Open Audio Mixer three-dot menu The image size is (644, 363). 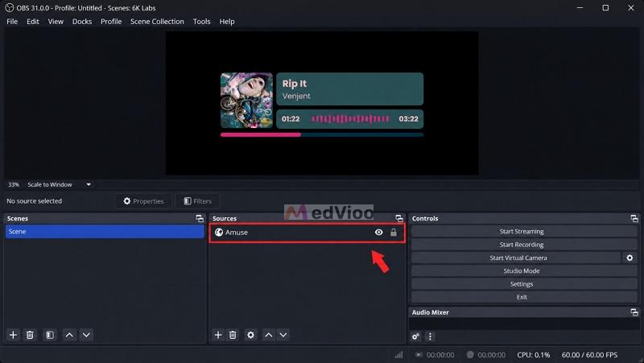click(430, 336)
